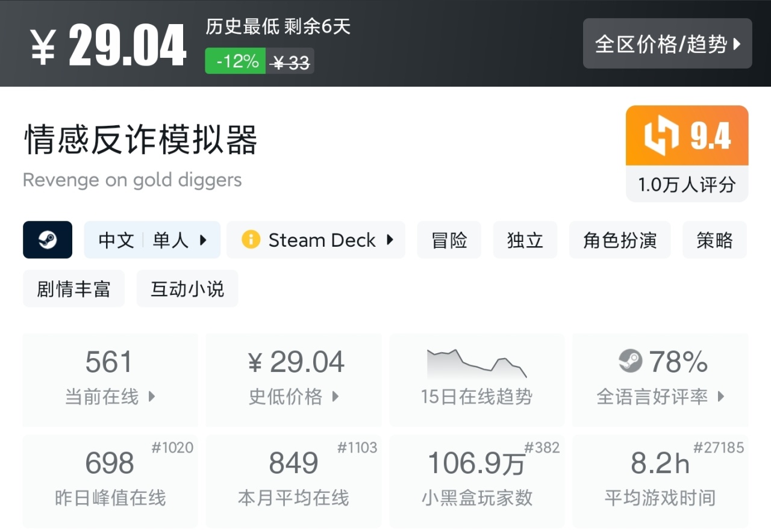Select the 策略 strategy tag
771x532 pixels.
tap(714, 240)
